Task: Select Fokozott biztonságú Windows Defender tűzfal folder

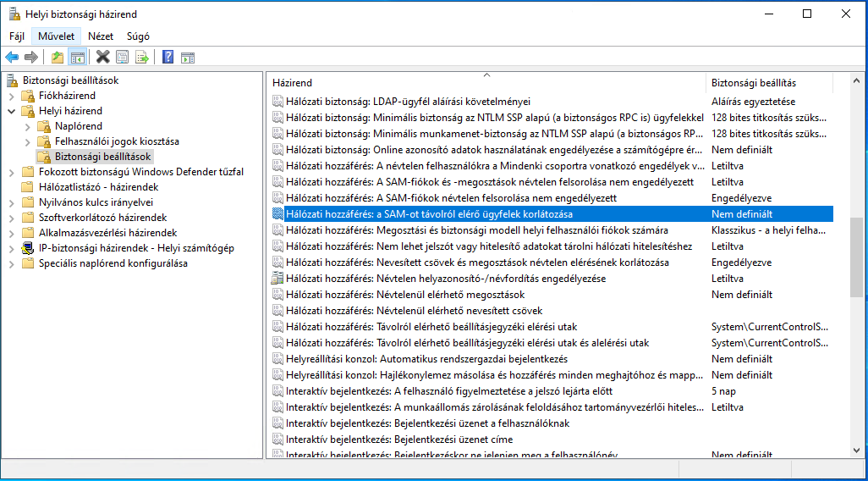Action: (x=140, y=172)
